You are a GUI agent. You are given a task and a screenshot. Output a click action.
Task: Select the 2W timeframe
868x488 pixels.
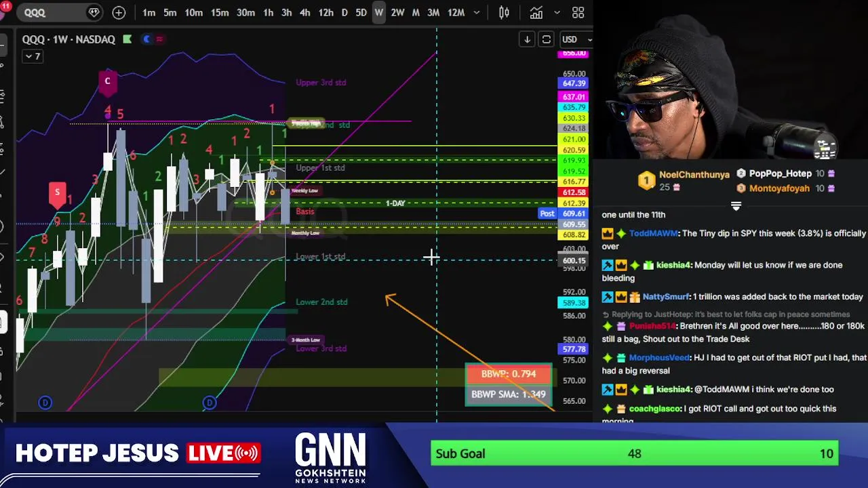point(397,12)
